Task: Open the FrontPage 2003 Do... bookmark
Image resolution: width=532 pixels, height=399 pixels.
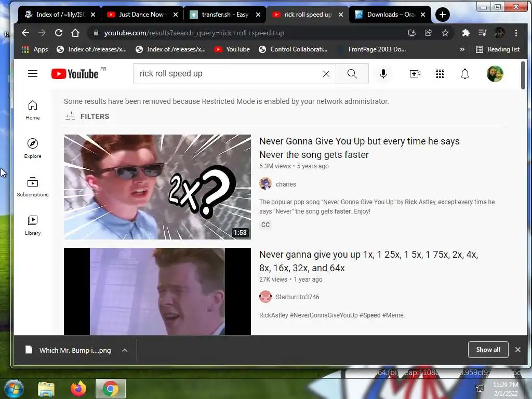Action: click(x=371, y=49)
